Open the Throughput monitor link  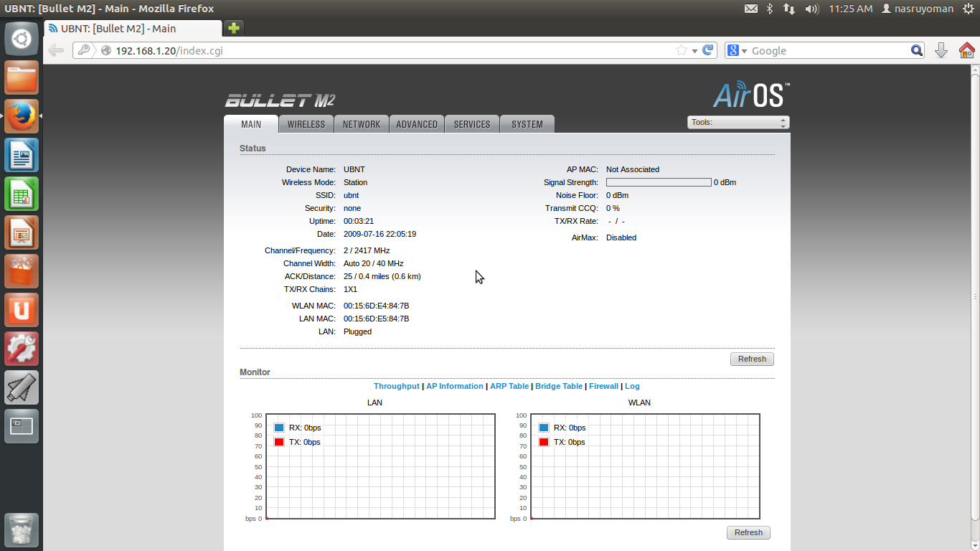tap(397, 386)
